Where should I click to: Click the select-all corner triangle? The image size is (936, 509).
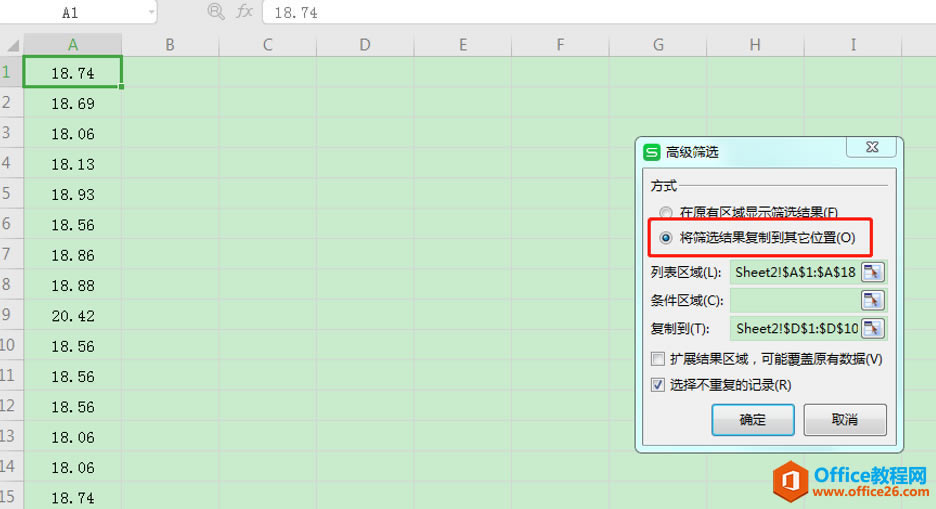(x=13, y=45)
